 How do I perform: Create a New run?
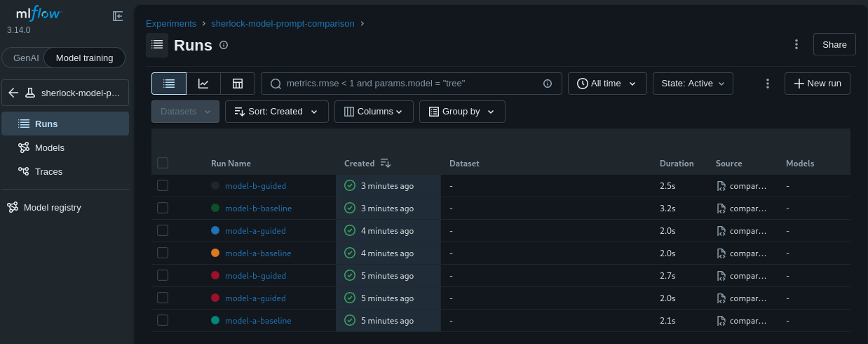(818, 84)
